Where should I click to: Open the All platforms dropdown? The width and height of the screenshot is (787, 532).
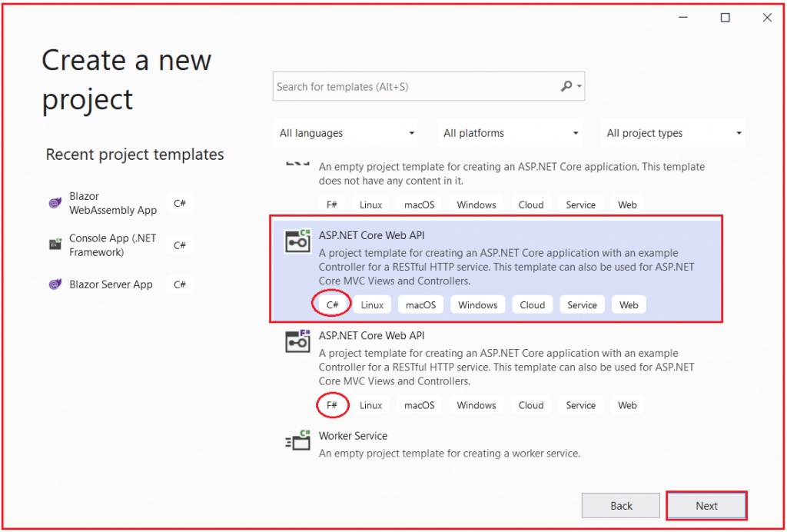click(510, 132)
